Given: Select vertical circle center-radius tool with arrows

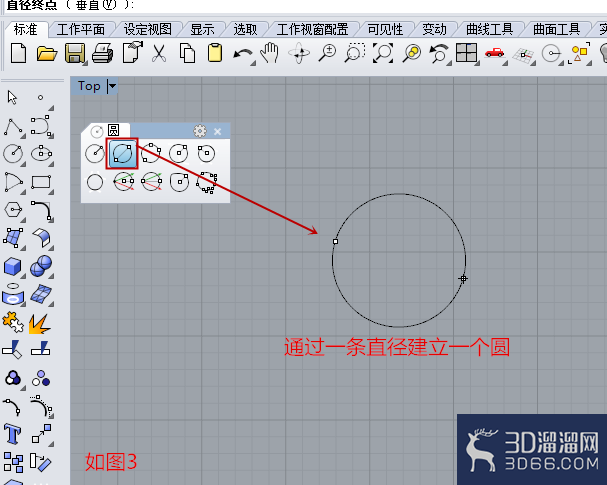Looking at the screenshot, I should 123,182.
